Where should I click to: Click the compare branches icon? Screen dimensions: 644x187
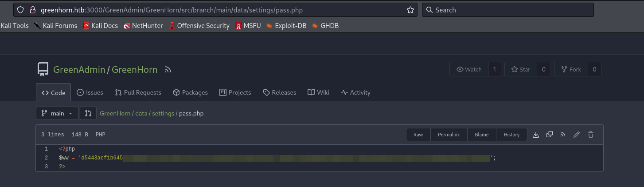[88, 113]
